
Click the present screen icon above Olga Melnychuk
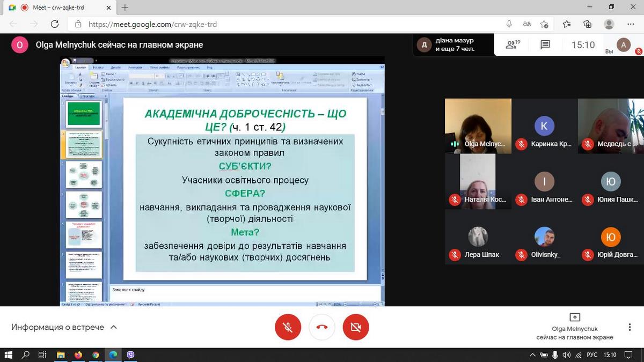click(574, 317)
